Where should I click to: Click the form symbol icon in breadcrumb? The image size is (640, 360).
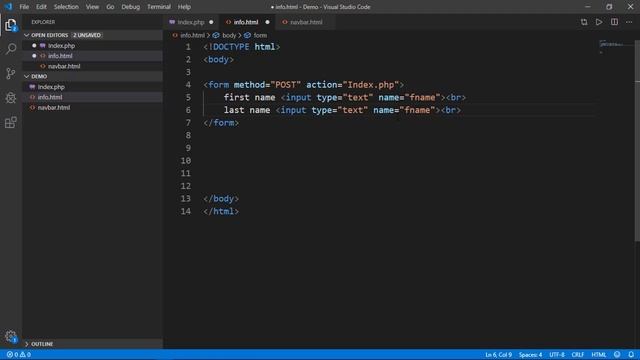[x=247, y=36]
